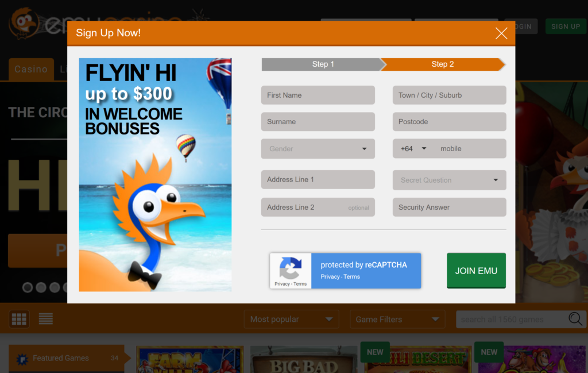Open reCAPTCHA Privacy link in blue panel

pyautogui.click(x=330, y=276)
